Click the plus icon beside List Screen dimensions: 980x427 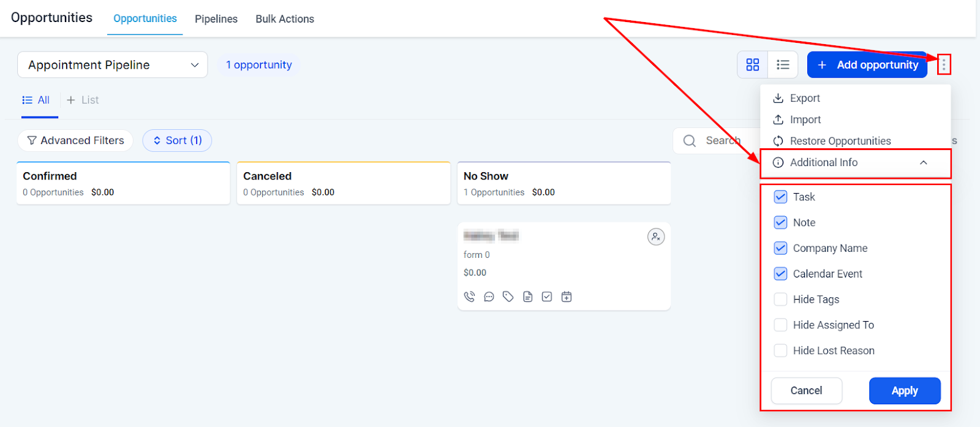(x=71, y=100)
